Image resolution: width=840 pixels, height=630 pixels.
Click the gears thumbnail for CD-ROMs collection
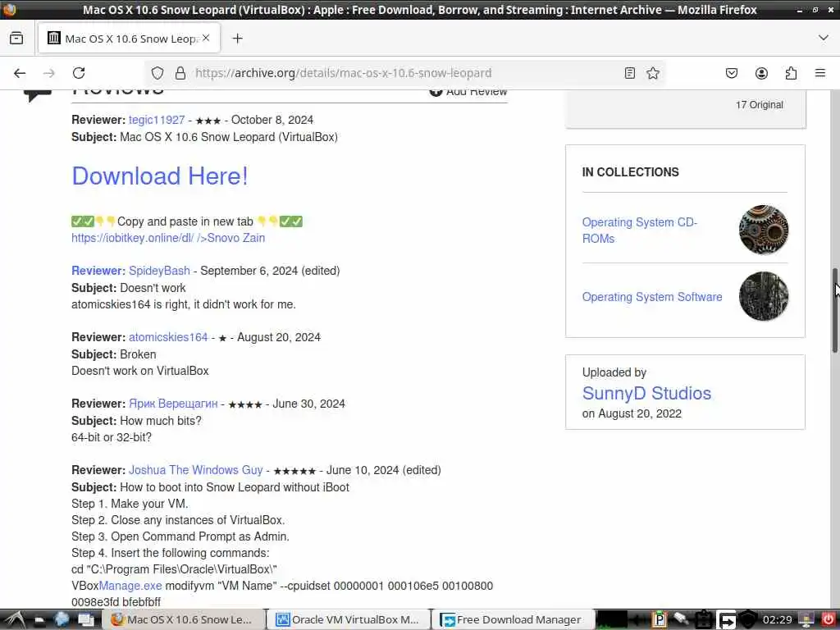pyautogui.click(x=763, y=230)
